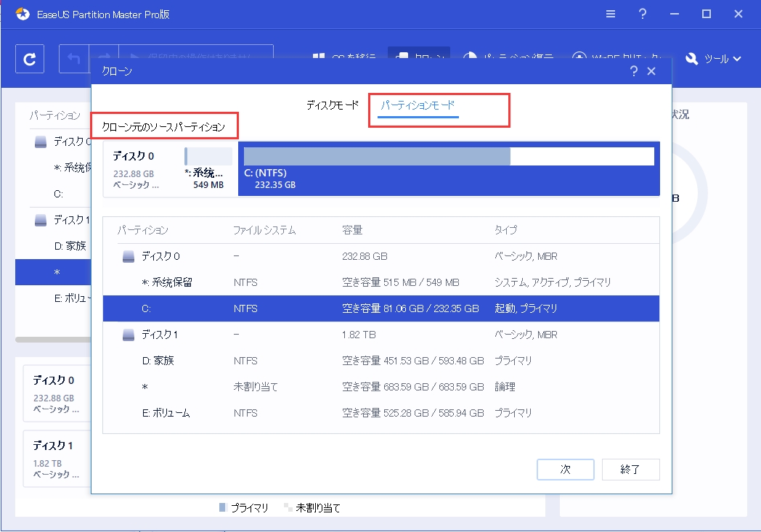Click the wrench Tools icon

click(x=691, y=59)
